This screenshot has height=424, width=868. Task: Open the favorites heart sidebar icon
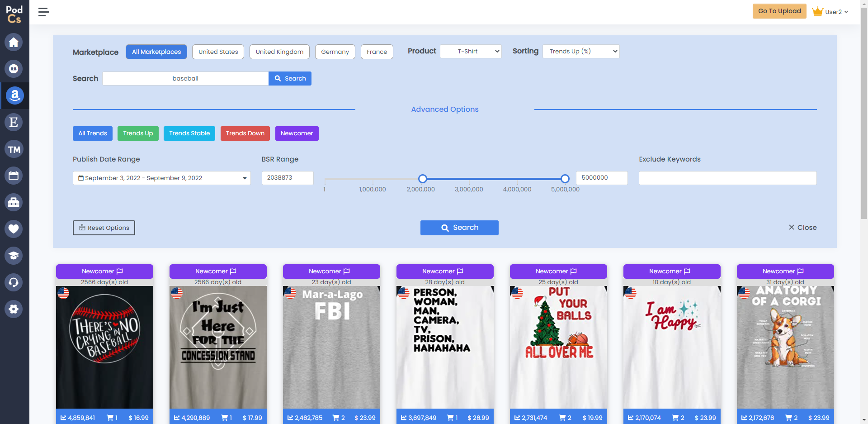[14, 229]
